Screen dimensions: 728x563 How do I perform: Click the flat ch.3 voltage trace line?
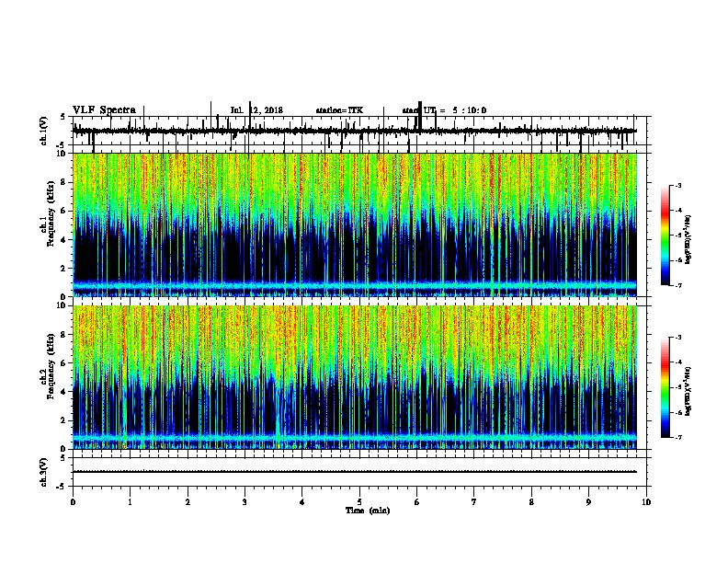[355, 472]
